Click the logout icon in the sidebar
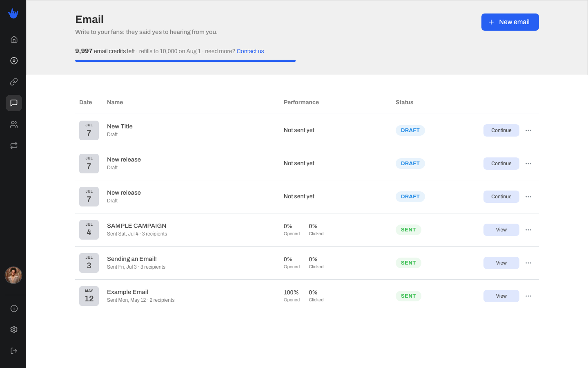Viewport: 588px width, 368px height. click(x=14, y=351)
